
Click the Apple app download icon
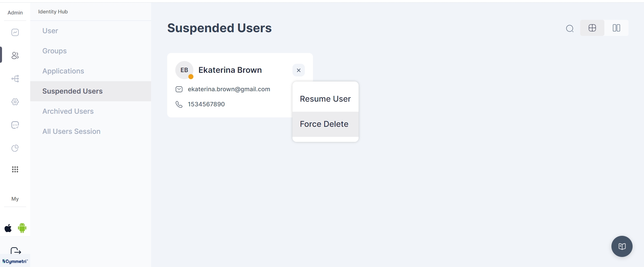(8, 228)
